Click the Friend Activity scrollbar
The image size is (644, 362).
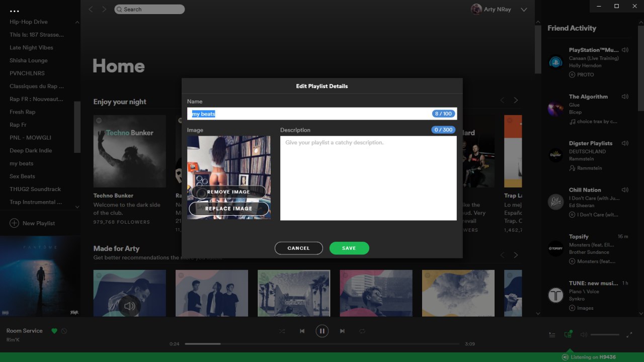[x=640, y=68]
